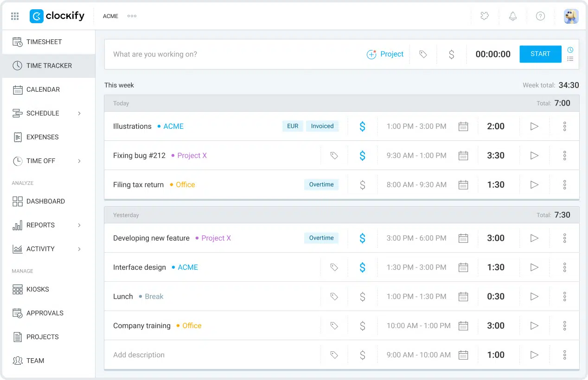
Task: Add a tag to the new time entry
Action: 423,54
